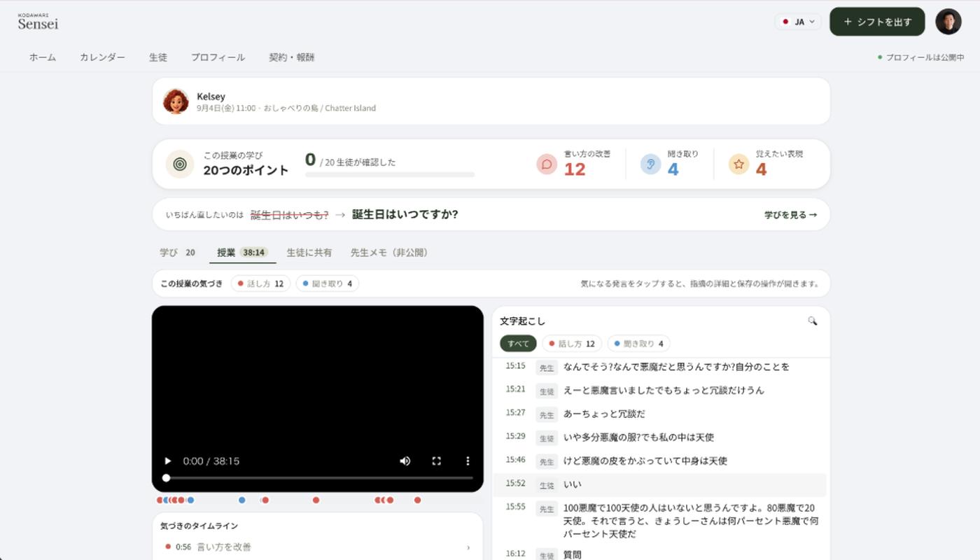Click the 0:00 / 38:15 video time display
Screen dimensions: 980x560
coord(211,461)
